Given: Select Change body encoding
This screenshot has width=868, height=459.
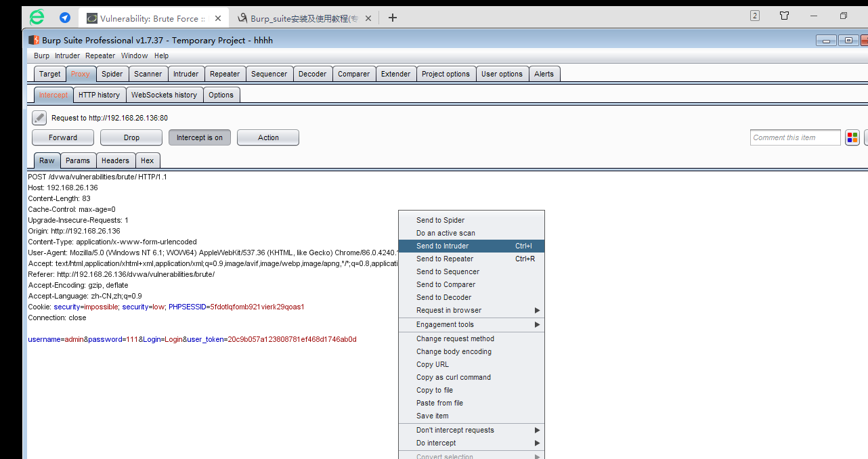Looking at the screenshot, I should [x=471, y=351].
